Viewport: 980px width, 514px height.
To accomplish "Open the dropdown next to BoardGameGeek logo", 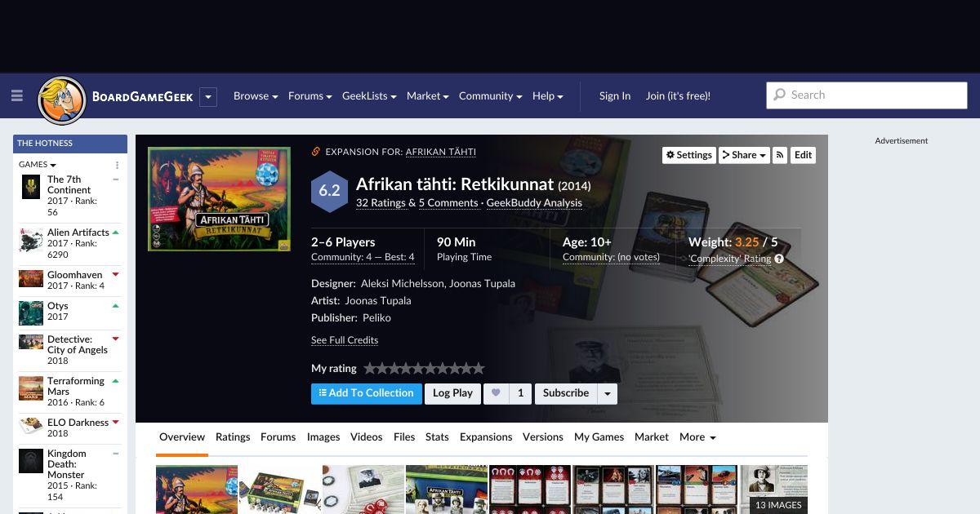I will tap(208, 96).
